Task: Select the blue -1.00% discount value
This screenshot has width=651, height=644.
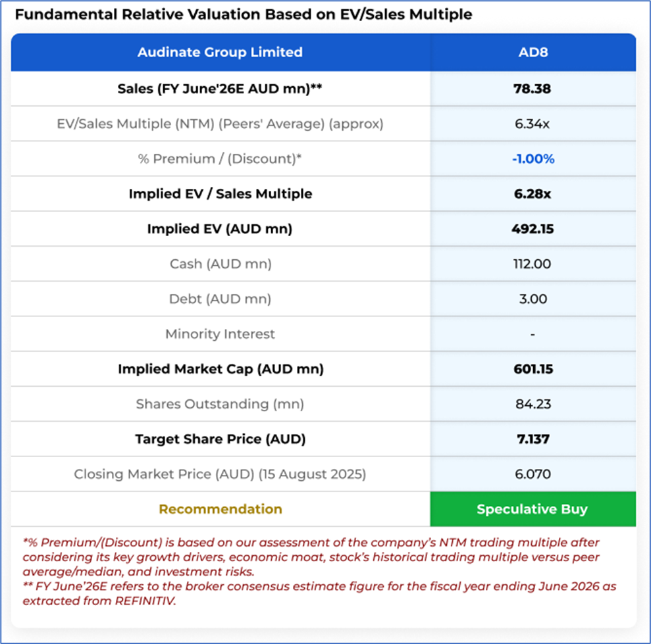Action: [532, 159]
